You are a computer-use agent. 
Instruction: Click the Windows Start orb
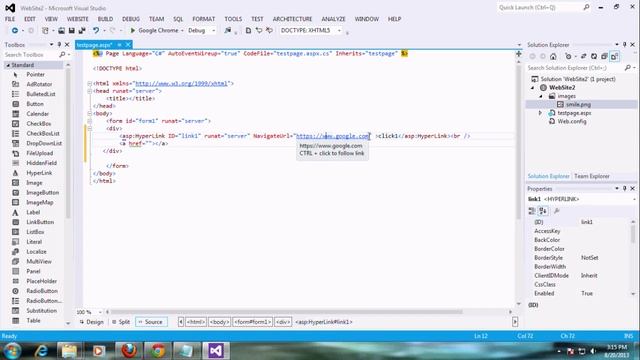(12, 351)
